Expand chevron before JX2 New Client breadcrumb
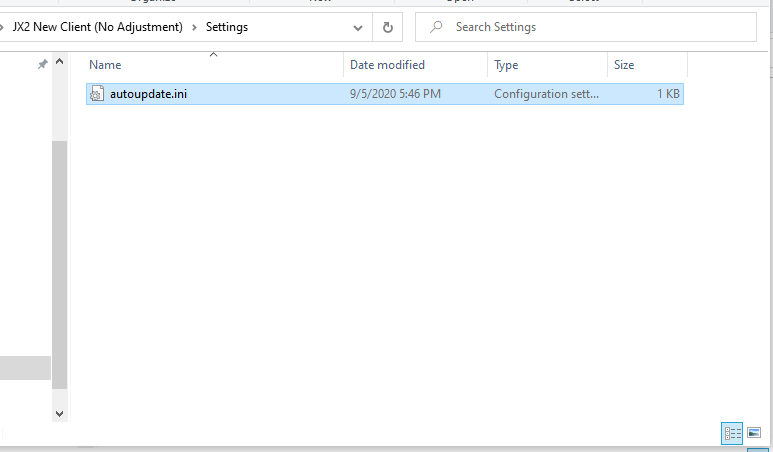Image resolution: width=773 pixels, height=452 pixels. 3,27
